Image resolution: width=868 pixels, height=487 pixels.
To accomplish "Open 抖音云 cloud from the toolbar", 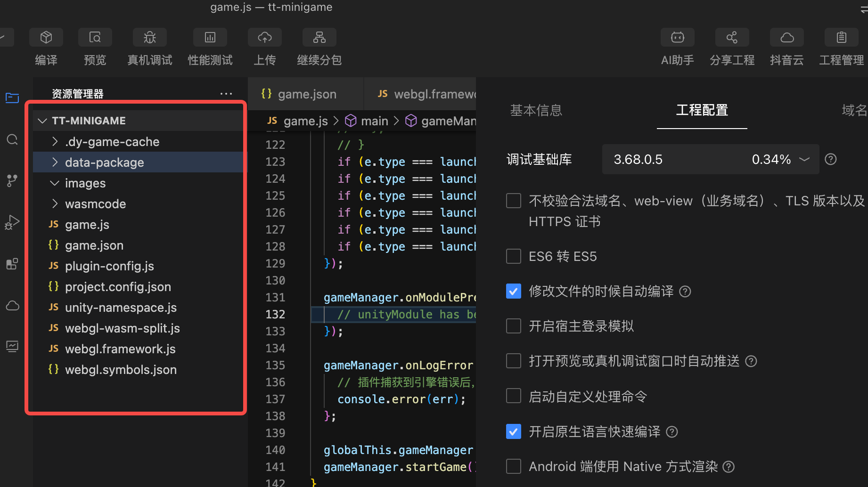I will pos(786,38).
